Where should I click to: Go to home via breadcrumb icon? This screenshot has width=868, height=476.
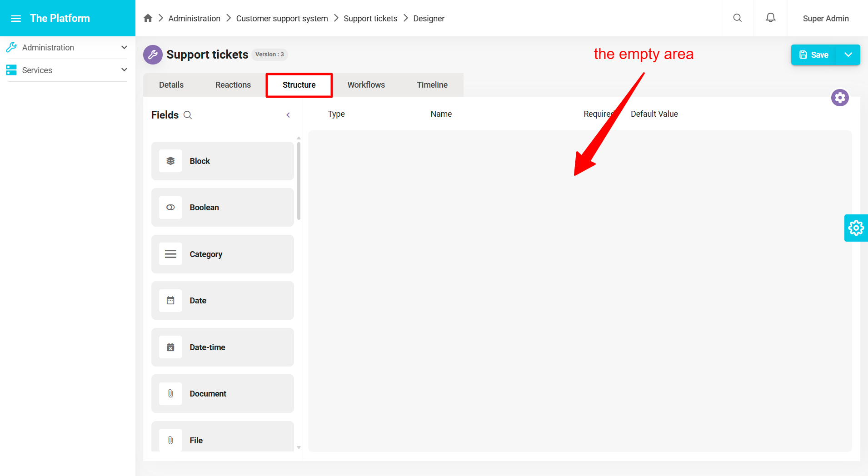click(x=148, y=18)
